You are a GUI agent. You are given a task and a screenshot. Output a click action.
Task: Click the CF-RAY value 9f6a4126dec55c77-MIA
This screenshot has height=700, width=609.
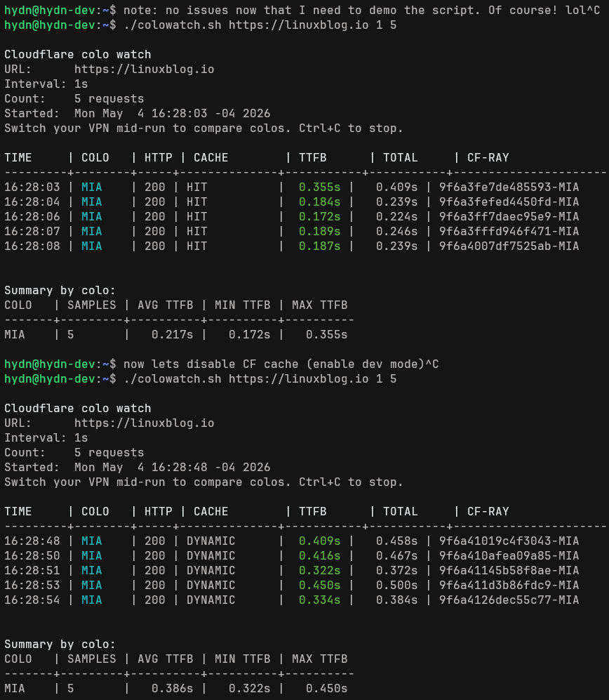tap(509, 600)
